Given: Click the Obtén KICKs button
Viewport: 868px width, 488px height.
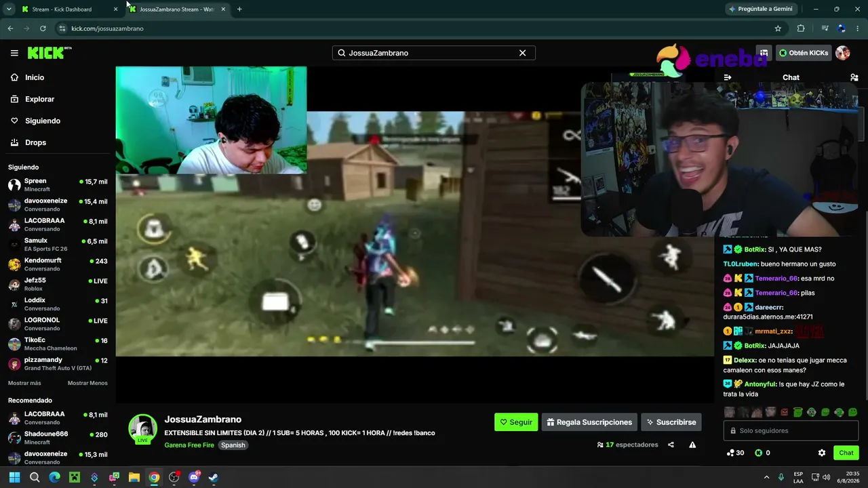Looking at the screenshot, I should click(804, 53).
